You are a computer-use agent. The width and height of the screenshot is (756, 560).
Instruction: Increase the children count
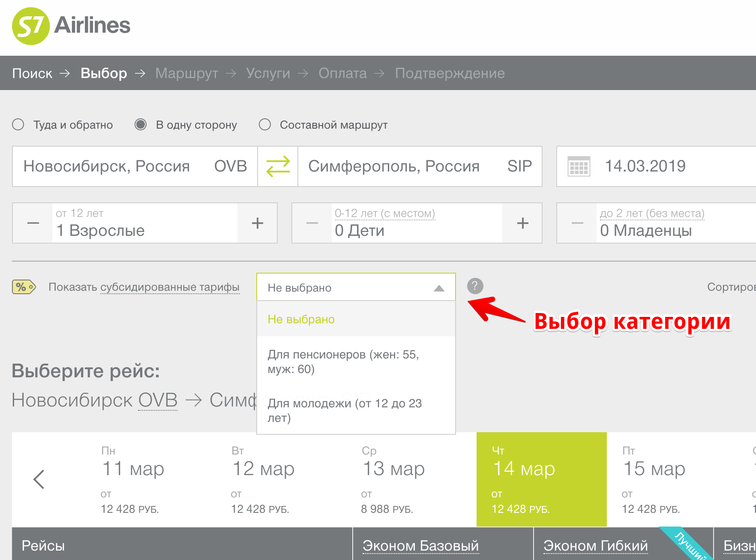522,223
